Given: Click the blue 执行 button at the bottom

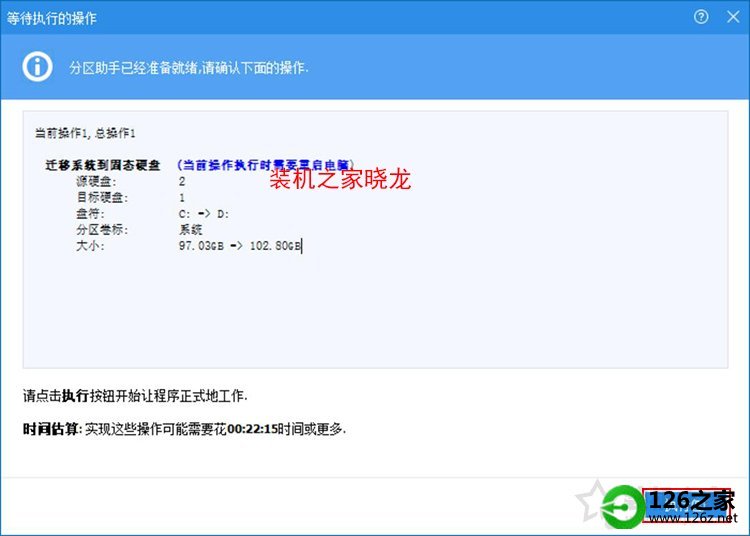Looking at the screenshot, I should (x=687, y=505).
